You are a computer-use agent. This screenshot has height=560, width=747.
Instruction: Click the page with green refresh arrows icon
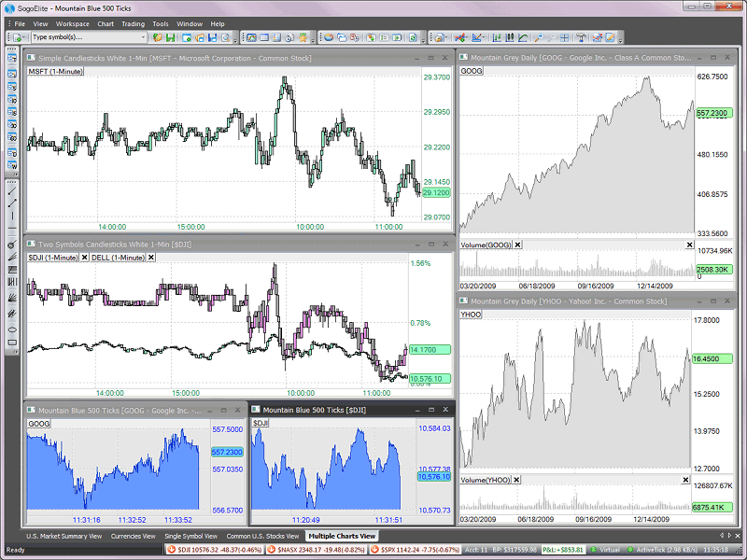[x=413, y=37]
